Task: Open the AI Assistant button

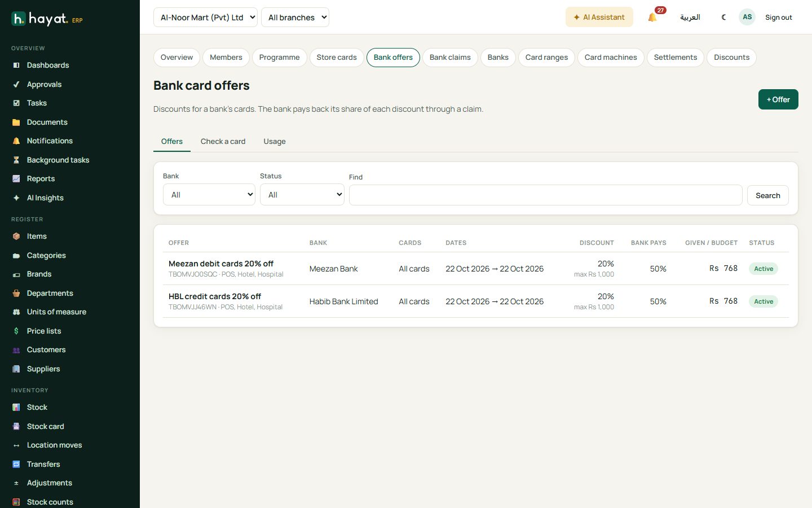Action: pos(599,17)
